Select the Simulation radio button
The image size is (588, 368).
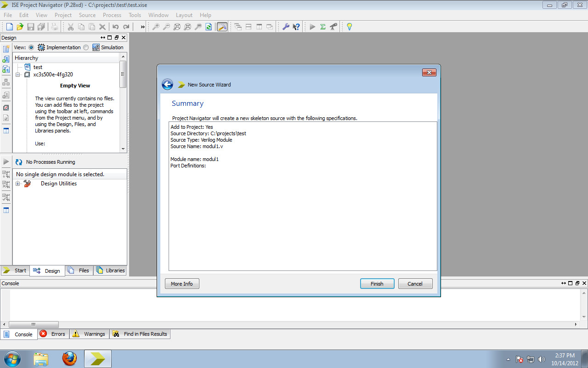coord(86,47)
